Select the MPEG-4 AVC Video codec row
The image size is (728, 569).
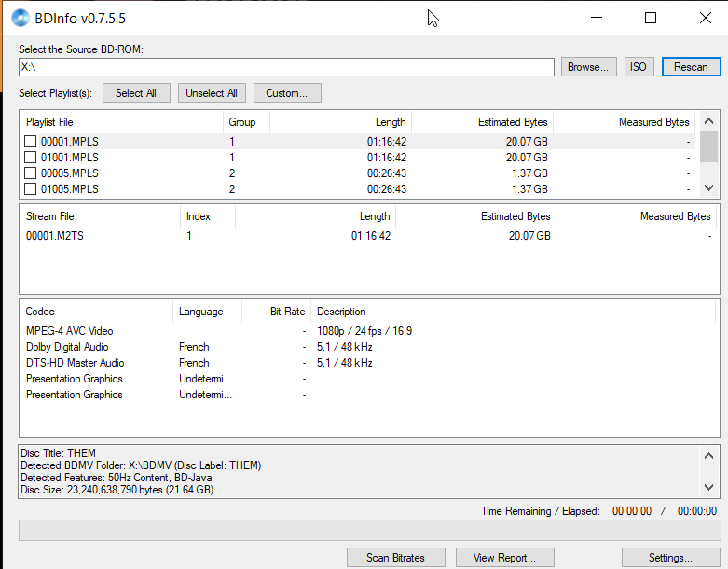pyautogui.click(x=369, y=331)
